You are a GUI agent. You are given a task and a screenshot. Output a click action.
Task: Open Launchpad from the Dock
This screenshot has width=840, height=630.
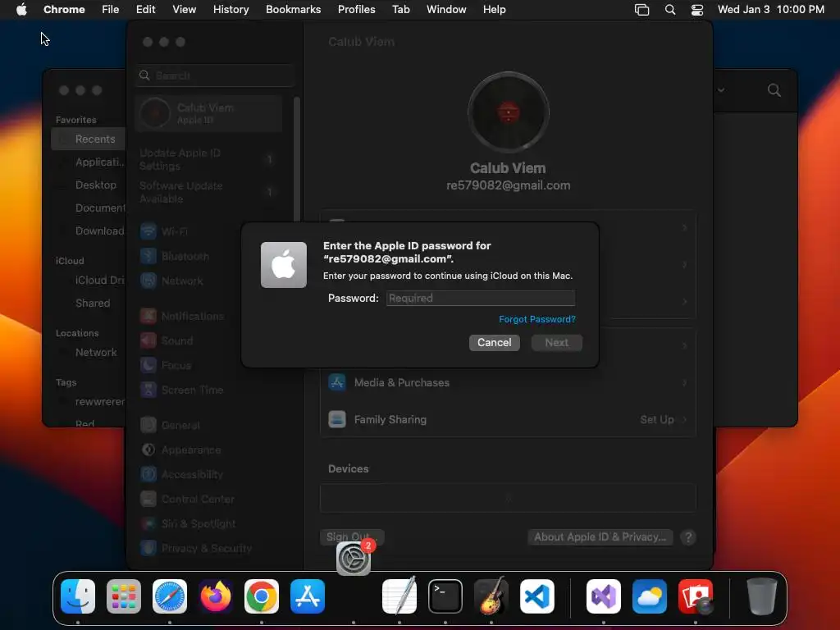pos(124,596)
